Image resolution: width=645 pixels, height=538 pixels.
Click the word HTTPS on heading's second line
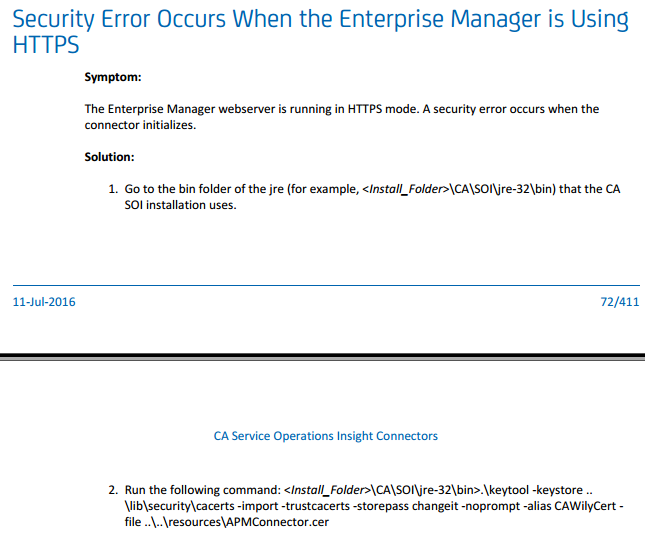tap(46, 45)
